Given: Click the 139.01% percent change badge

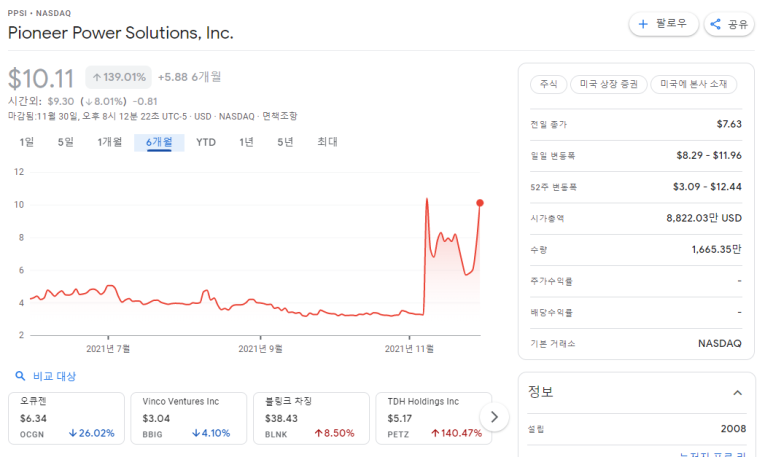Looking at the screenshot, I should [119, 77].
